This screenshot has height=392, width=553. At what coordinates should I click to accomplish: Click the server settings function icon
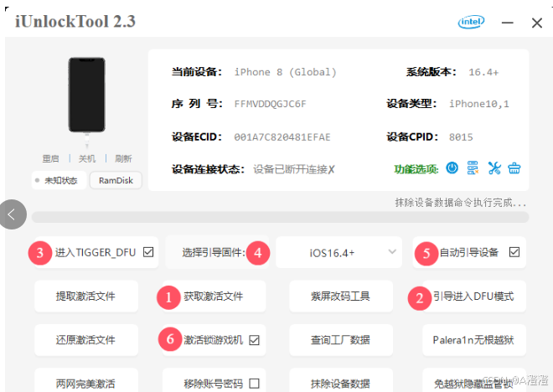tap(473, 168)
